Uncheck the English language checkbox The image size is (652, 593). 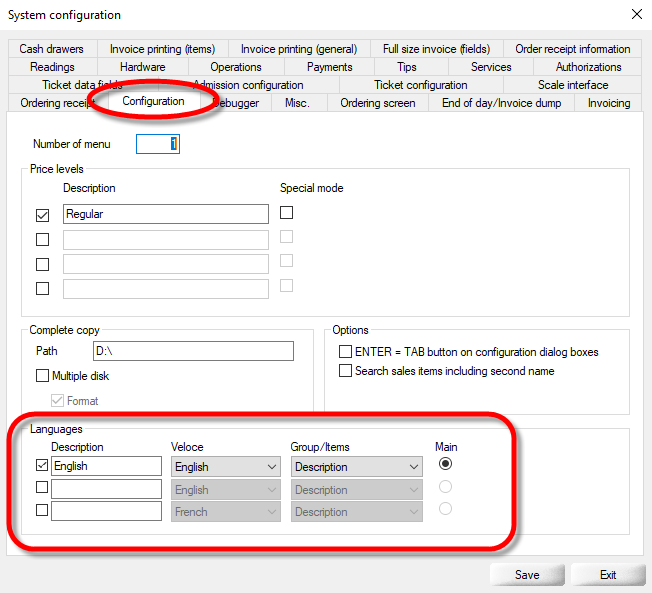point(43,466)
